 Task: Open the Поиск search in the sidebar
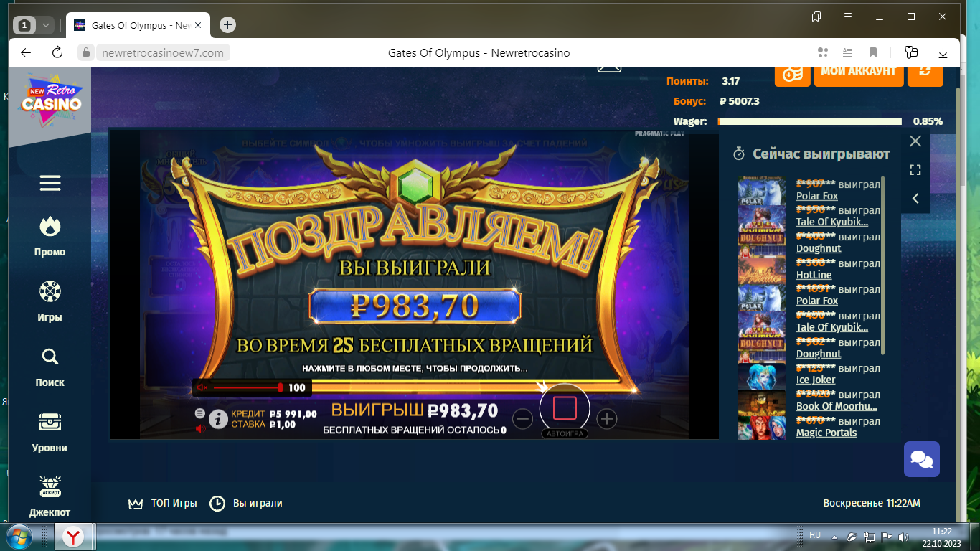coord(50,367)
